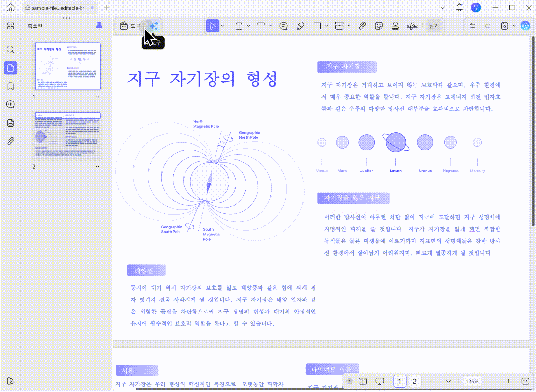The height and width of the screenshot is (392, 536).
Task: Open the 125% zoom level field
Action: click(x=472, y=381)
